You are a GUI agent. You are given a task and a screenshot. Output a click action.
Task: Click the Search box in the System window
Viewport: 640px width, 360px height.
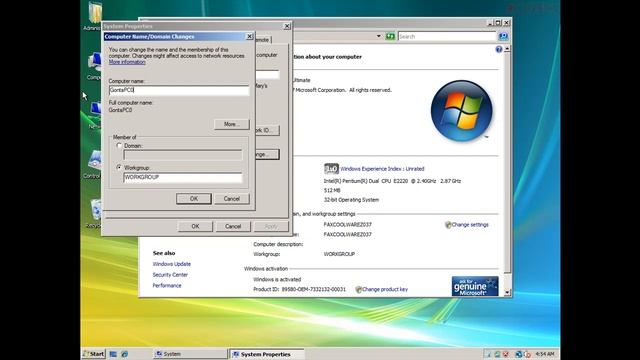[x=447, y=37]
